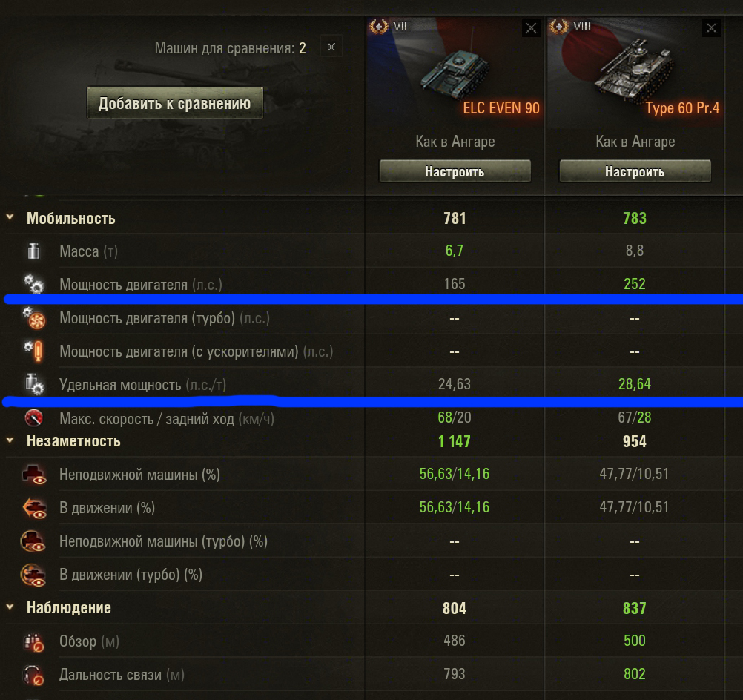Click the moving vehicle concealment icon
This screenshot has width=743, height=700.
(34, 508)
